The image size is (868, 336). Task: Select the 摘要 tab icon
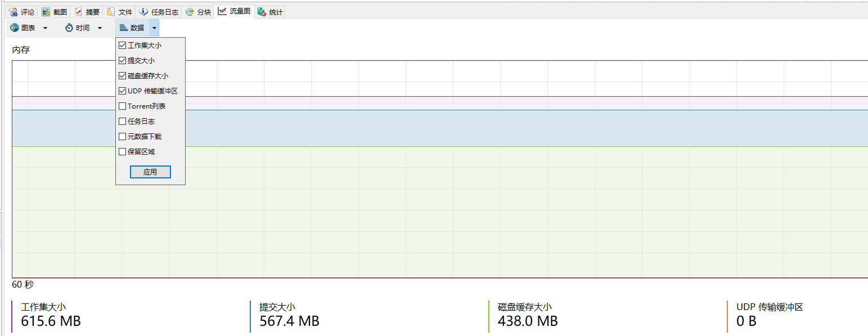point(78,12)
